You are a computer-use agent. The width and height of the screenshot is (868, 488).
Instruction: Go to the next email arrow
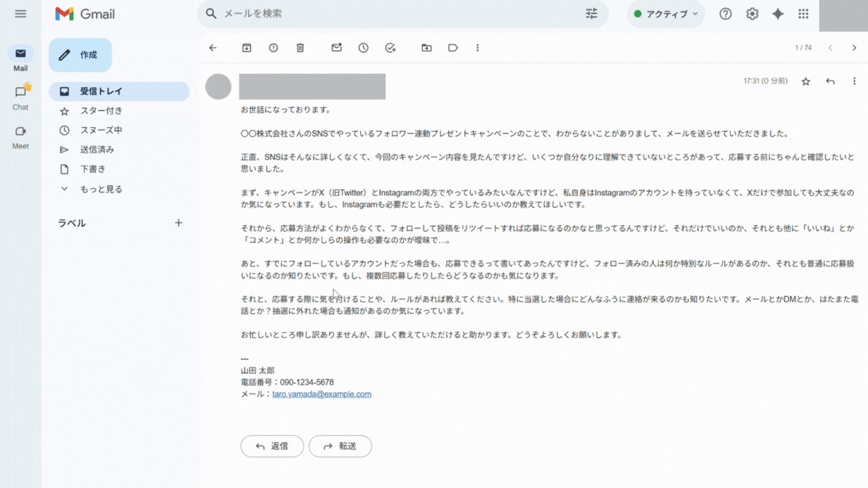[x=854, y=48]
